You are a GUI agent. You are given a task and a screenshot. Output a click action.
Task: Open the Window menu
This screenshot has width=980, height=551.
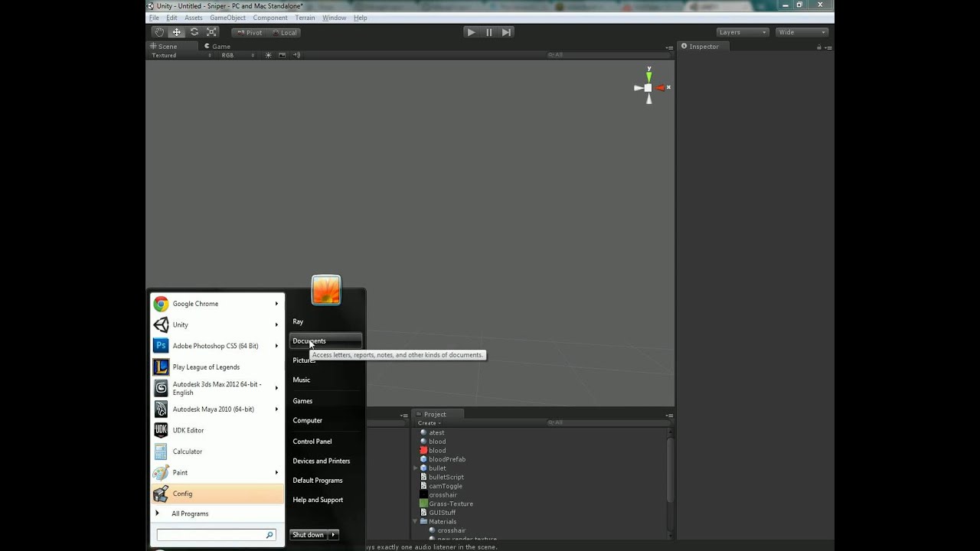334,18
